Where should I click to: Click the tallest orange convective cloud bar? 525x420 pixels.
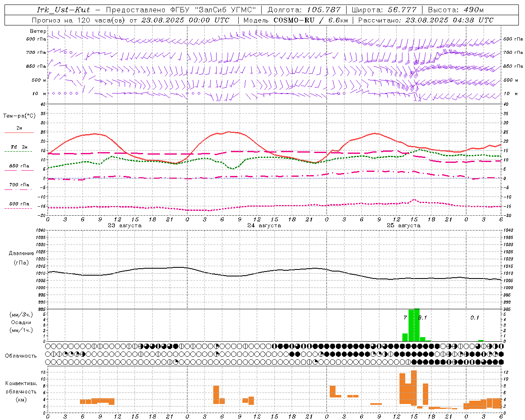pyautogui.click(x=414, y=387)
